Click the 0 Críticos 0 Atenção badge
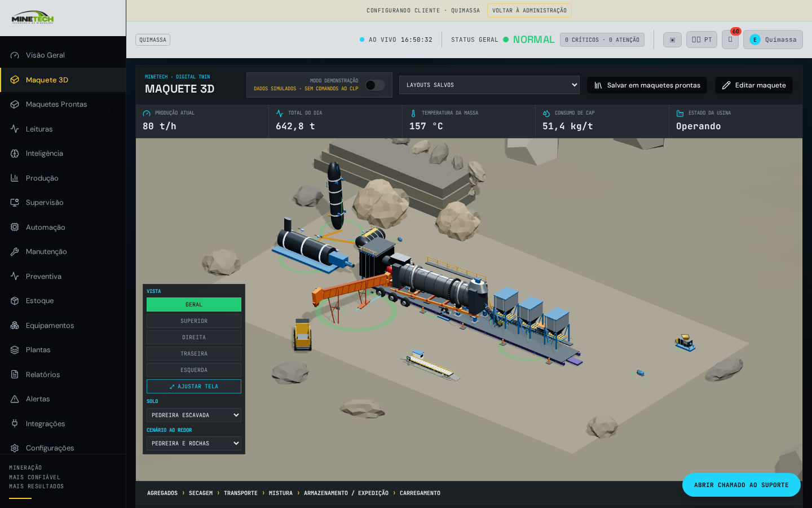Viewport: 812px width, 508px height. (602, 40)
